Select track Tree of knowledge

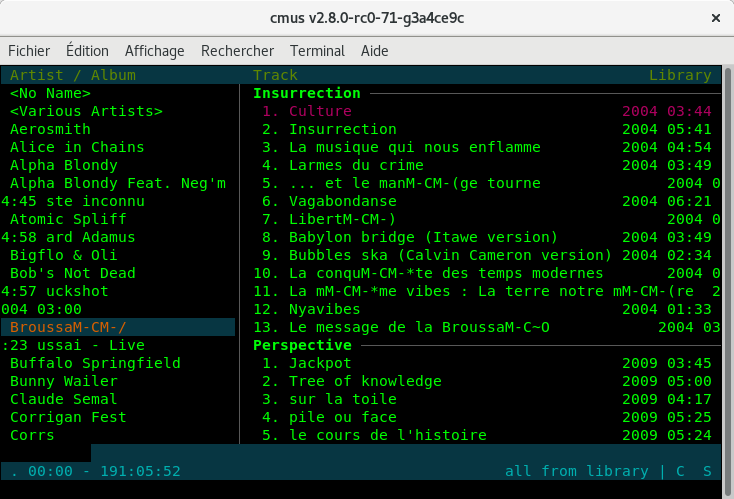pos(482,381)
